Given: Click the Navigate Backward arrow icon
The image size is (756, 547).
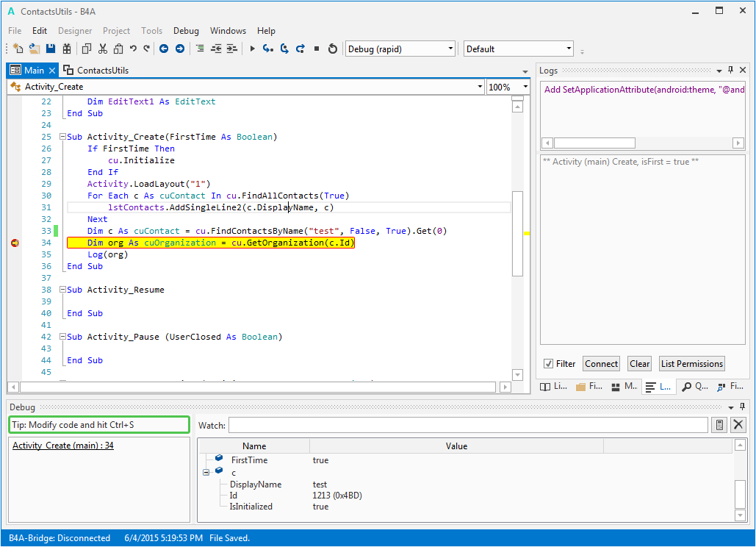Looking at the screenshot, I should click(x=164, y=49).
